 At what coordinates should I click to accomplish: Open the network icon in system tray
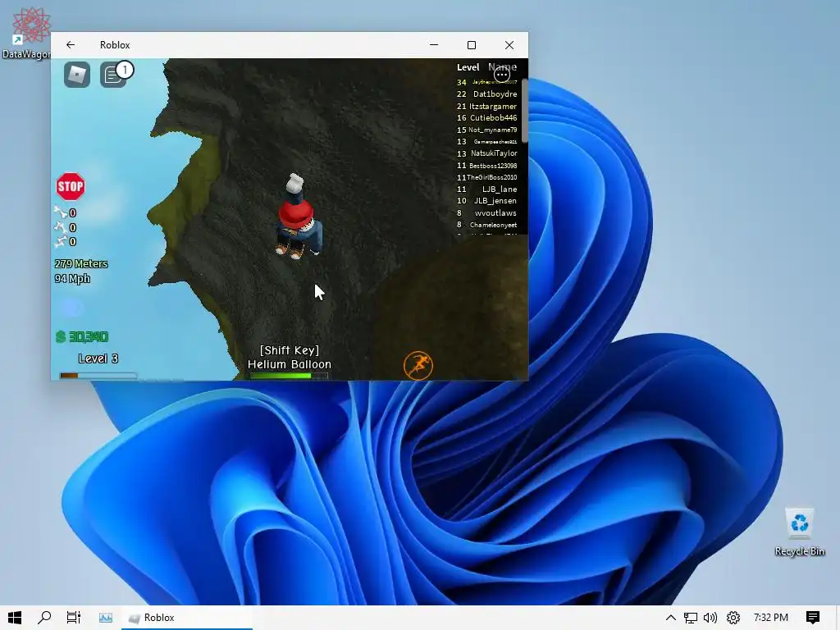(x=691, y=618)
